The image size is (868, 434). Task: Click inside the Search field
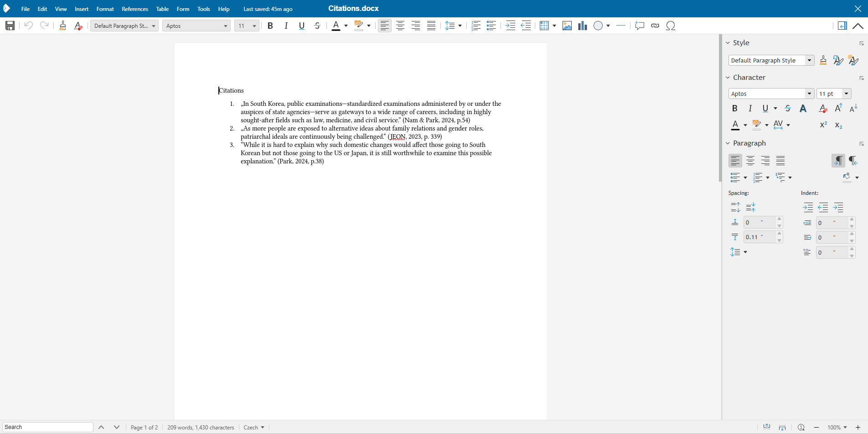click(x=47, y=427)
